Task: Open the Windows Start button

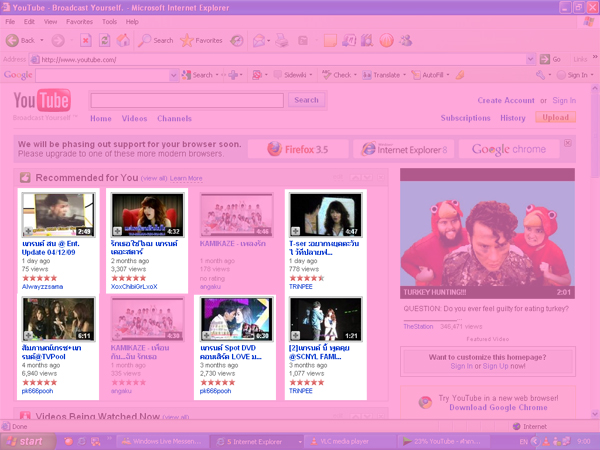Action: tap(27, 442)
